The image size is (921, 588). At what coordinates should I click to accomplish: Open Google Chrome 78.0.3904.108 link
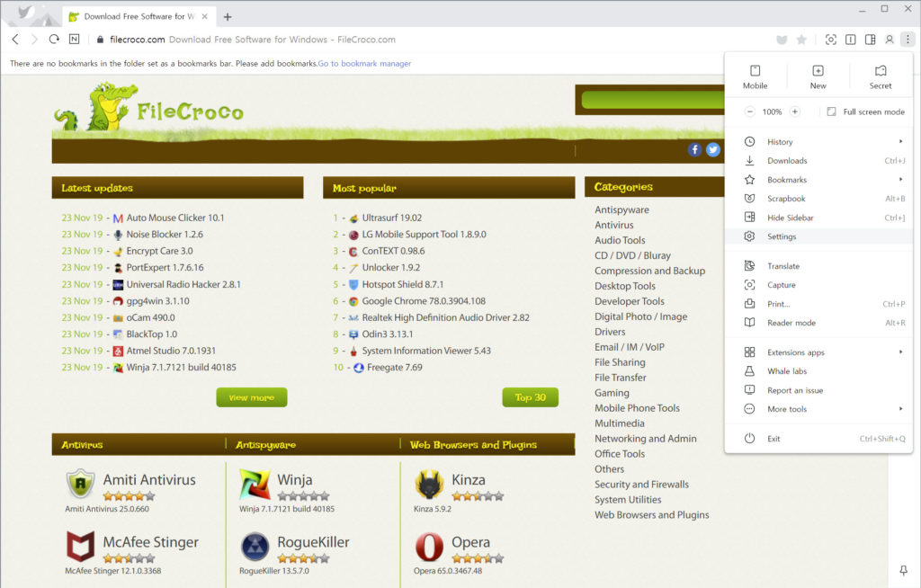click(424, 301)
